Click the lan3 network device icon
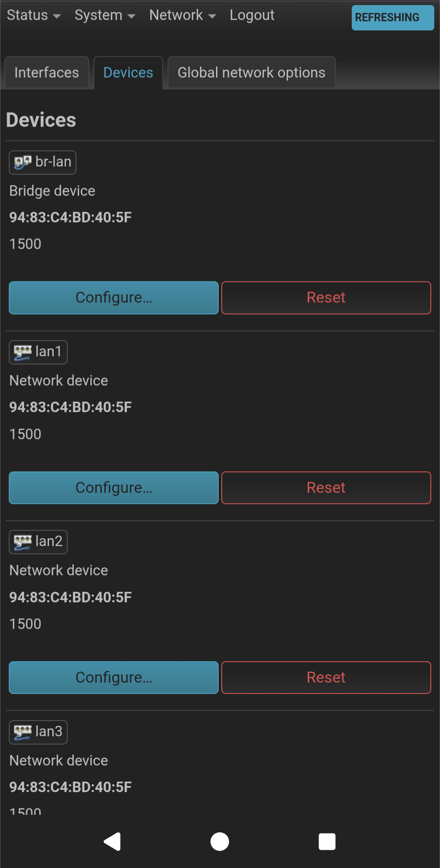The image size is (440, 868). pyautogui.click(x=23, y=732)
